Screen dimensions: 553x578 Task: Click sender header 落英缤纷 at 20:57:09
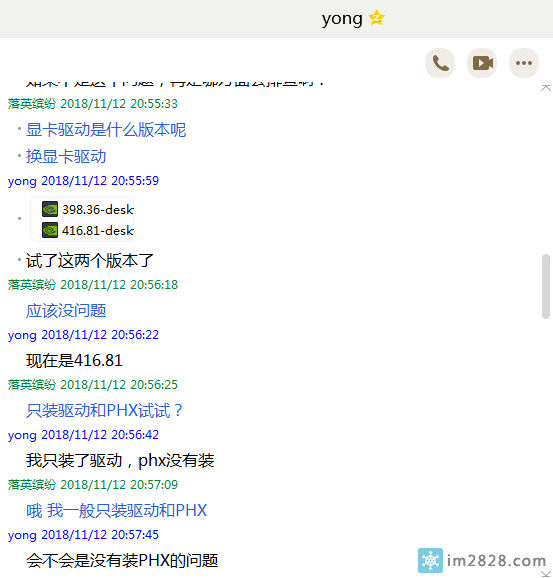coord(93,484)
